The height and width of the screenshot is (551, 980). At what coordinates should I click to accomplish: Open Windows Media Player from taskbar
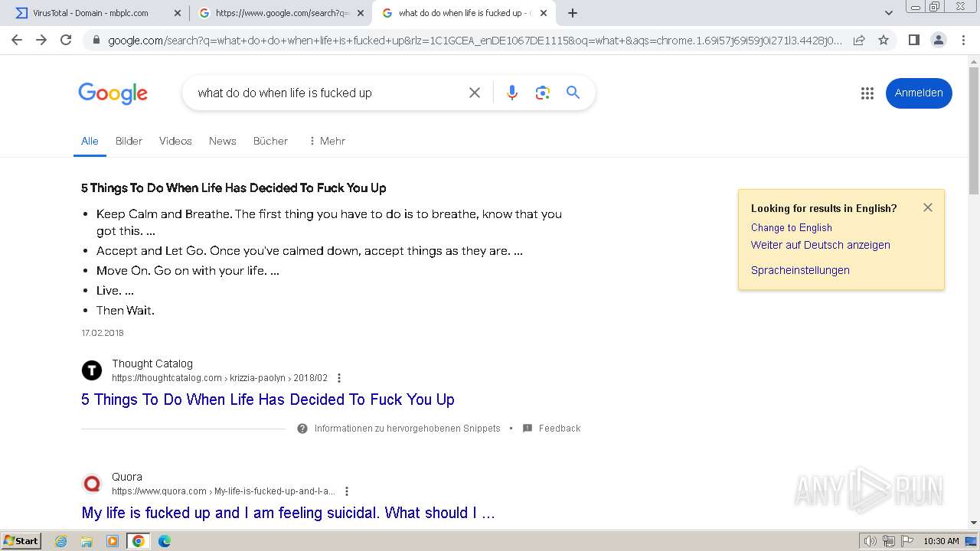pyautogui.click(x=113, y=541)
